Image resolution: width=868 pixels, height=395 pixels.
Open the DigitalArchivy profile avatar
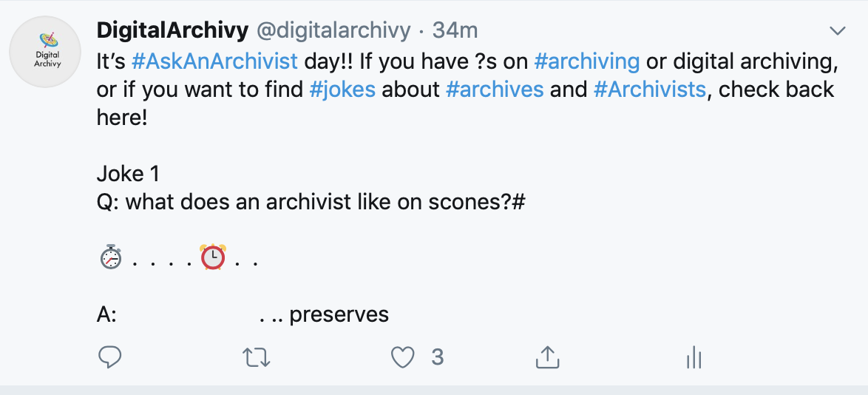pyautogui.click(x=45, y=52)
